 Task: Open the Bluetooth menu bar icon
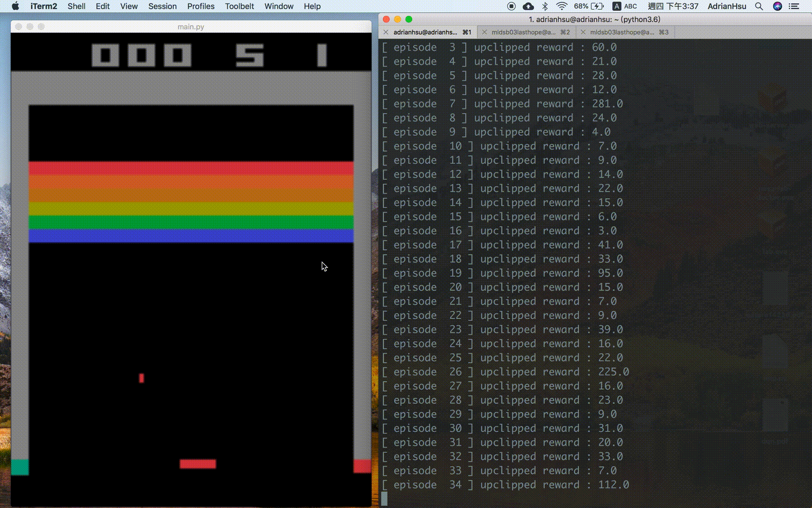544,6
